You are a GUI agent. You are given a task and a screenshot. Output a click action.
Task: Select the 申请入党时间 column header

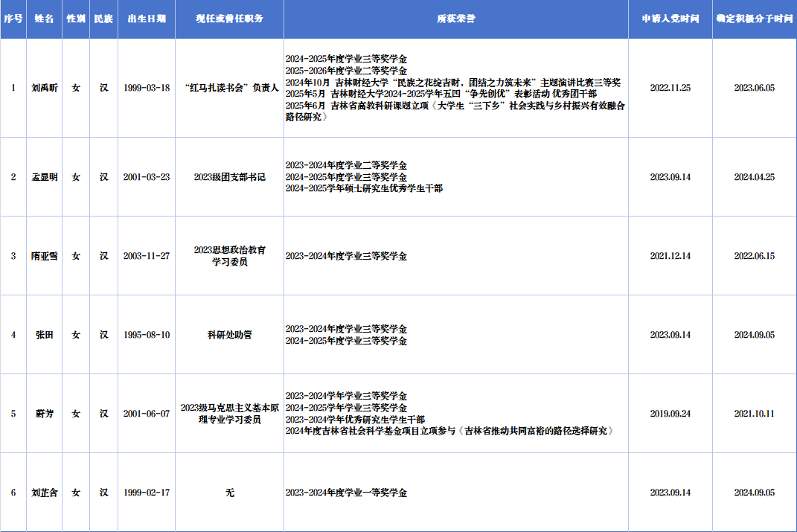pyautogui.click(x=670, y=19)
